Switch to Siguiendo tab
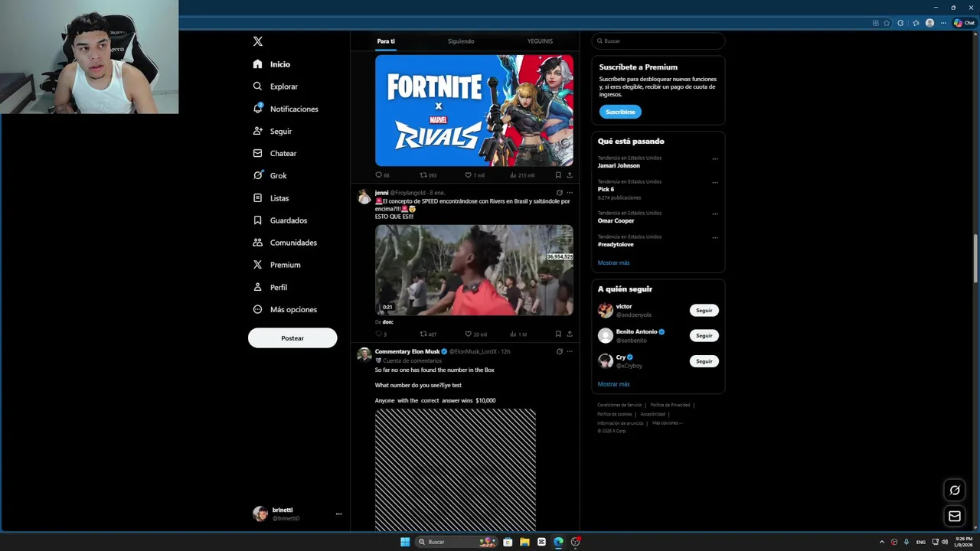 (x=461, y=41)
